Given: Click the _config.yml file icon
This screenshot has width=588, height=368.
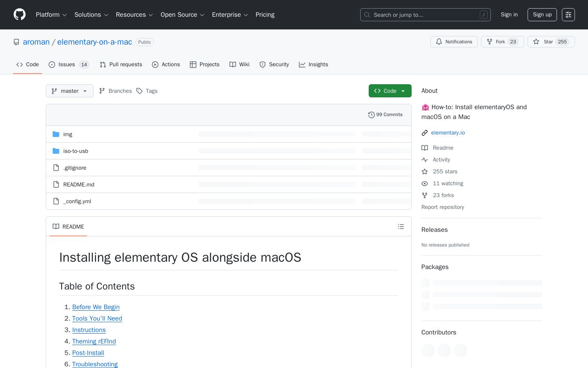Looking at the screenshot, I should pos(56,201).
